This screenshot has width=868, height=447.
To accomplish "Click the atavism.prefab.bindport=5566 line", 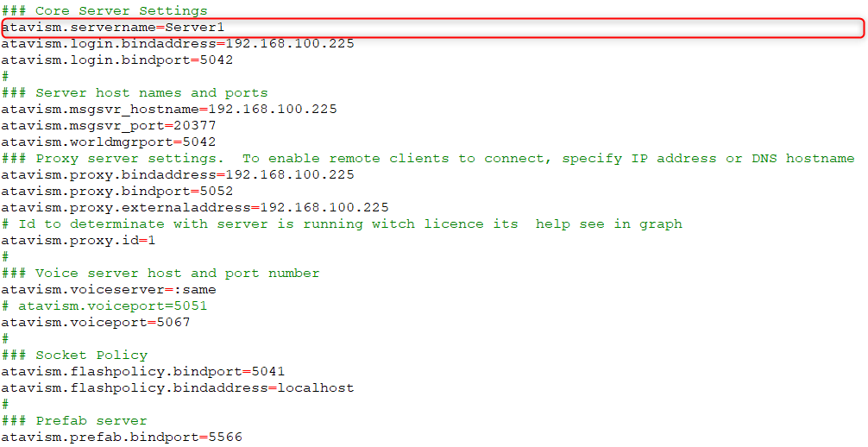I will click(121, 438).
